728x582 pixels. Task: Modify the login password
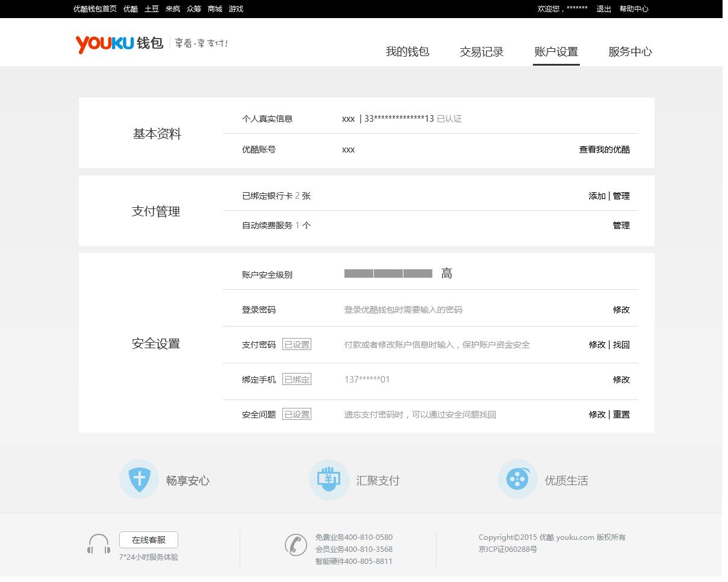click(x=621, y=310)
